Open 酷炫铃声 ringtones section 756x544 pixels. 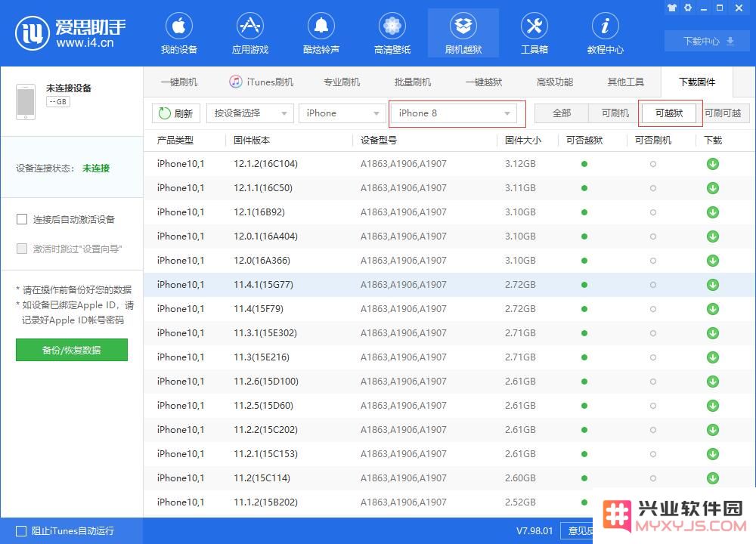321,33
